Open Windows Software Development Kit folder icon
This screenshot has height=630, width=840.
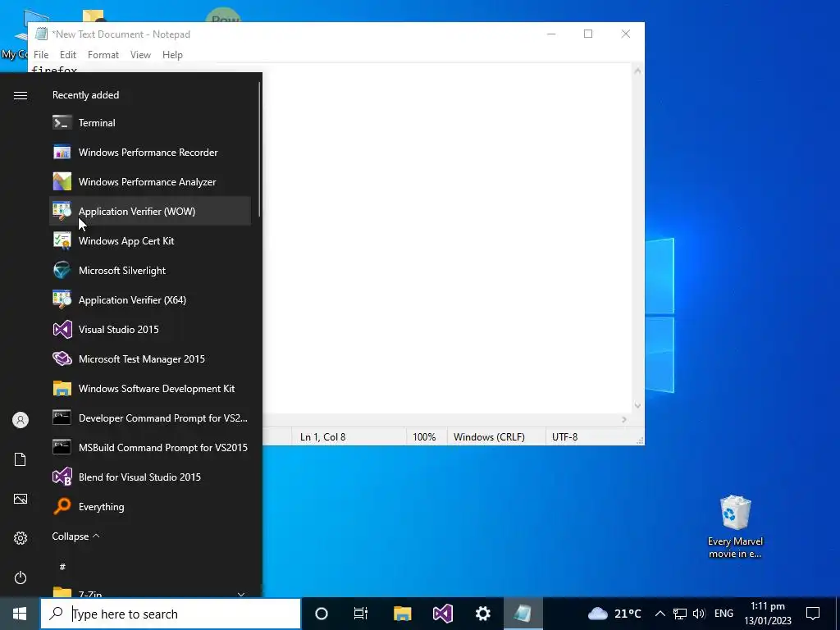(x=62, y=388)
